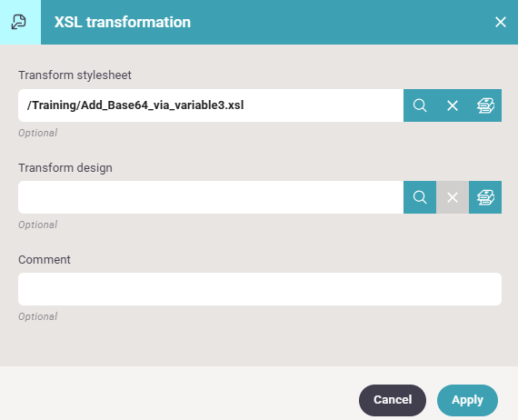Screen dimensions: 518x420
Task: Open the library icon next to Transform design
Action: (x=485, y=197)
